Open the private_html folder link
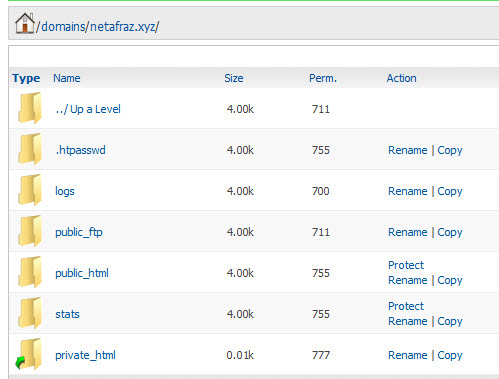 click(x=85, y=355)
